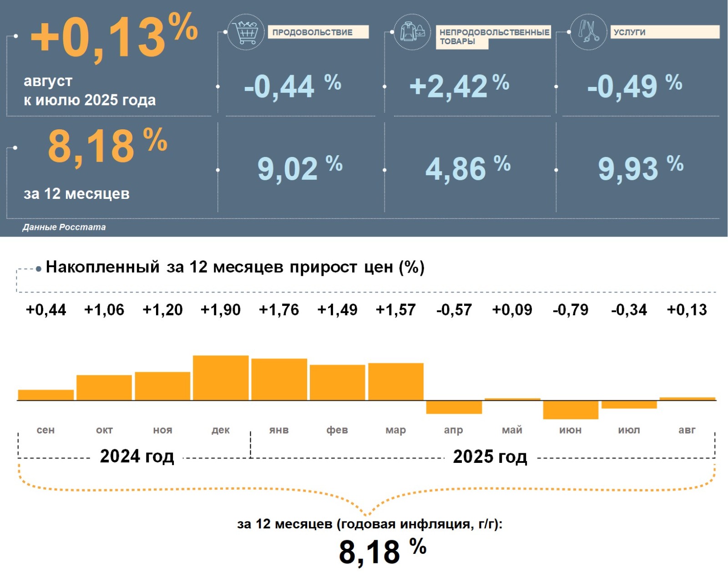Click the 9,93% services annual value
This screenshot has height=573, width=728.
coord(640,168)
